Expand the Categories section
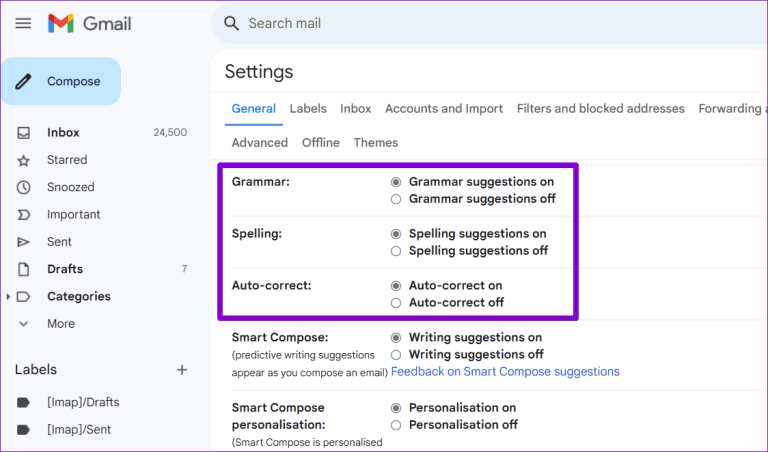768x452 pixels. 9,297
